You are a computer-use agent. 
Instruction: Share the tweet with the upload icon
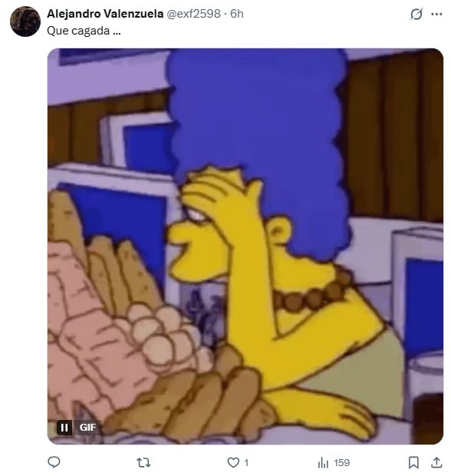click(436, 462)
